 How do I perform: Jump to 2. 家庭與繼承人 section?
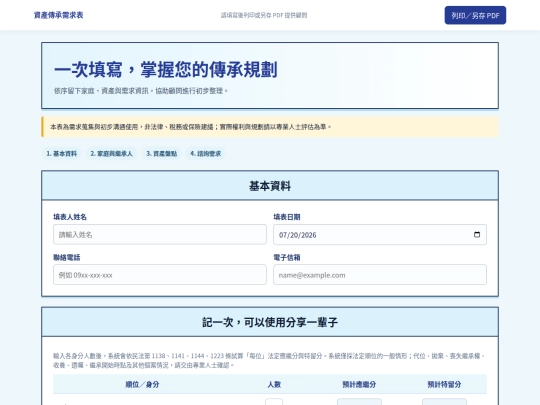pyautogui.click(x=112, y=154)
